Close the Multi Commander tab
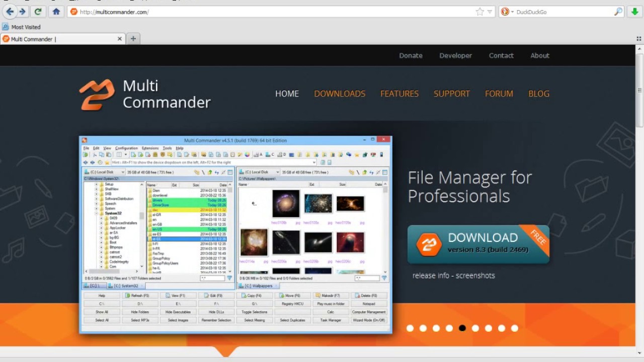The width and height of the screenshot is (644, 362). tap(120, 39)
